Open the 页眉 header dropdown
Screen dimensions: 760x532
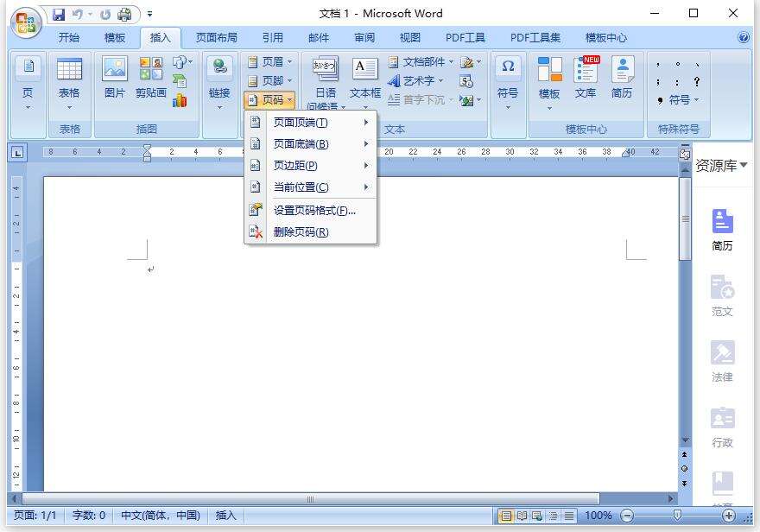(x=270, y=62)
